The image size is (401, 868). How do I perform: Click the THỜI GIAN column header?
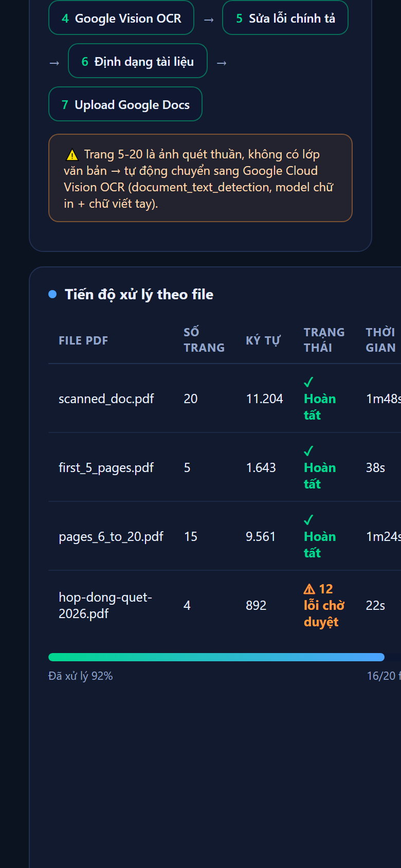380,340
